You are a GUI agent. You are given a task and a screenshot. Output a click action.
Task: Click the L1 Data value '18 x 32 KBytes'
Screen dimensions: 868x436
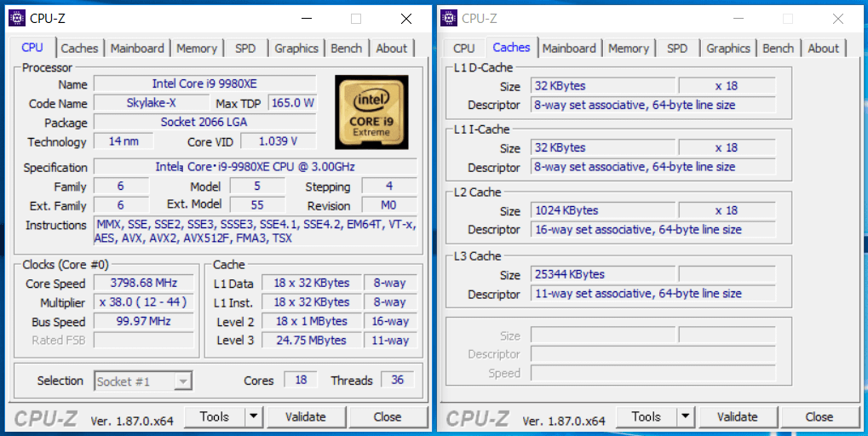[312, 283]
